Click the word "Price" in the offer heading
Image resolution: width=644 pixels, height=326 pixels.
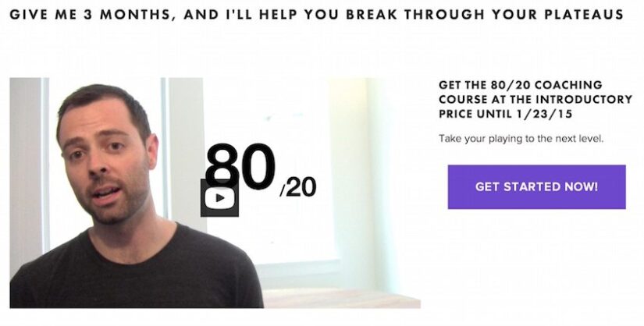point(457,114)
